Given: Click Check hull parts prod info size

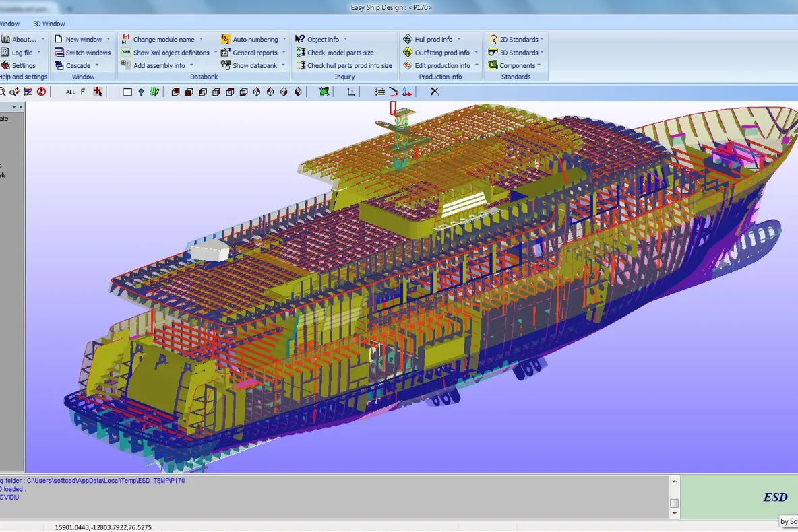Looking at the screenshot, I should 344,65.
